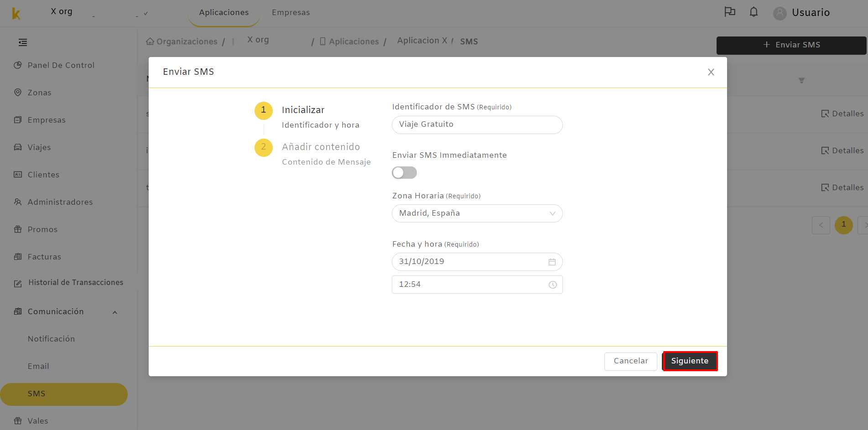Viewport: 868px width, 430px height.
Task: Close the Enviar SMS dialog
Action: 711,72
